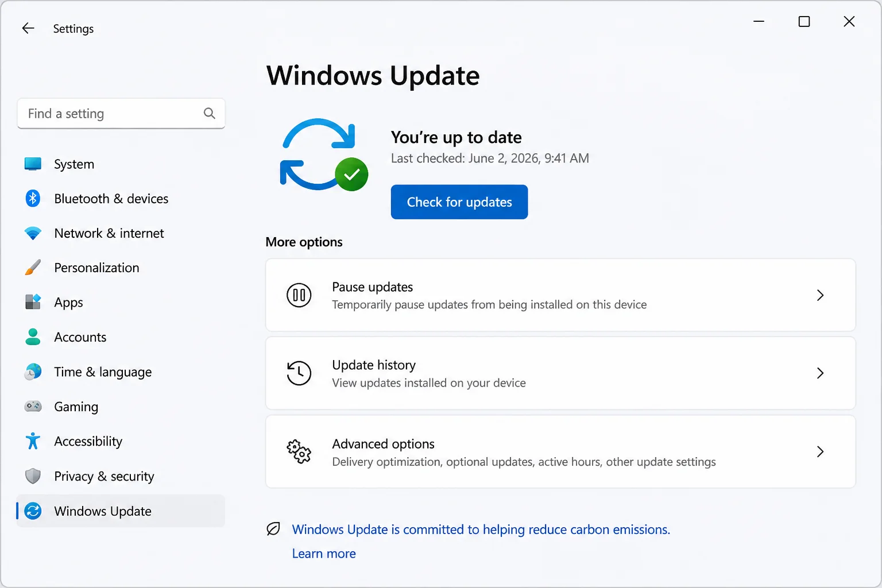
Task: Click the Privacy shield icon
Action: 33,476
